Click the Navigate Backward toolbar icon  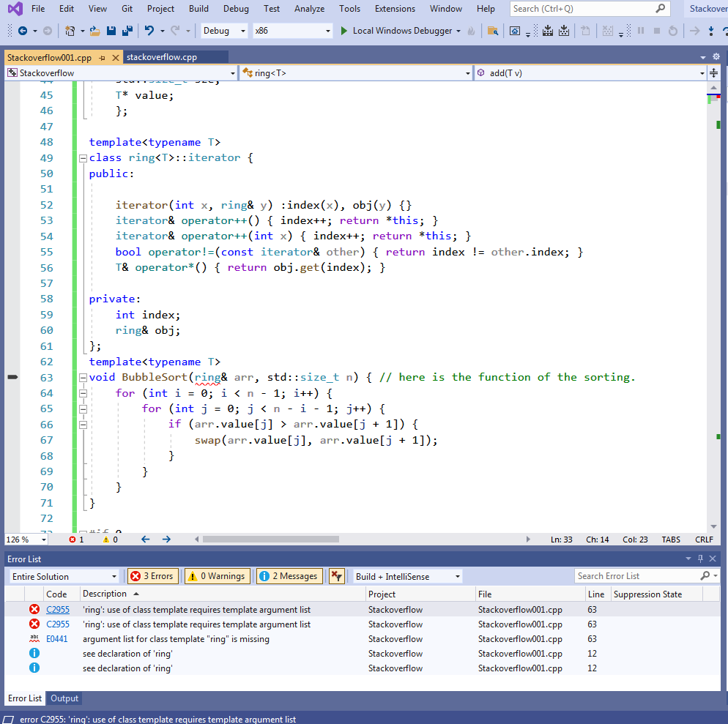[x=22, y=31]
